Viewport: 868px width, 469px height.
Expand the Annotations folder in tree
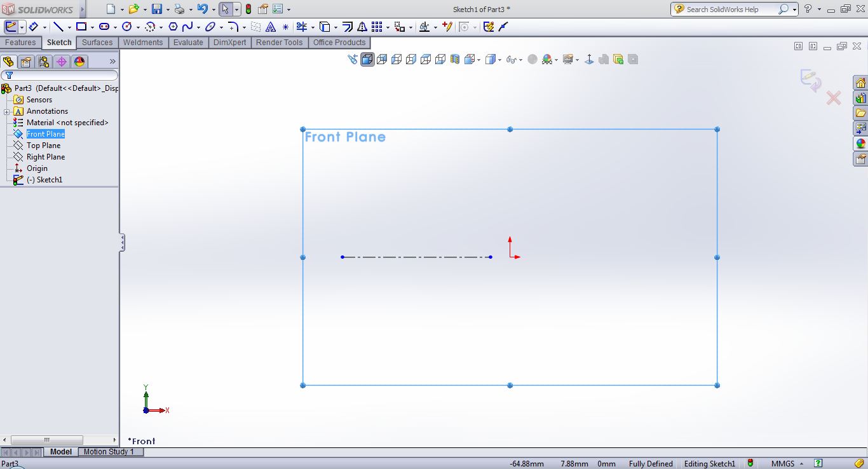7,111
